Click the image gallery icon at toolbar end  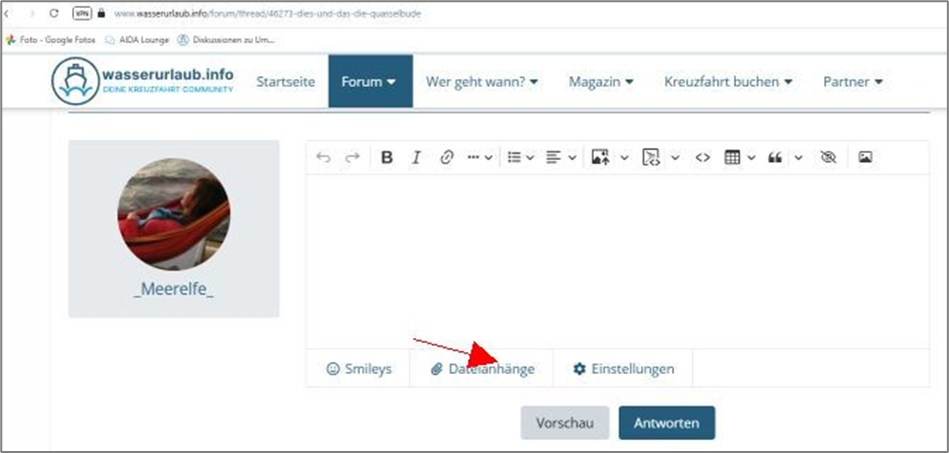866,157
